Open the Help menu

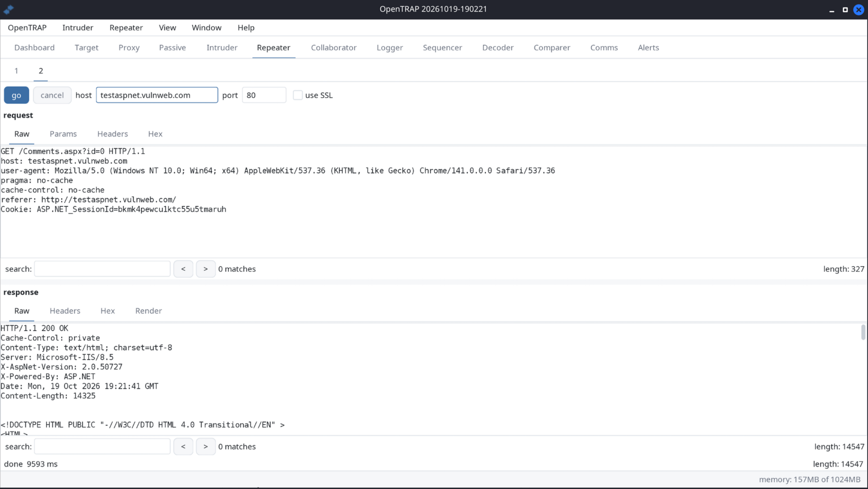click(246, 28)
